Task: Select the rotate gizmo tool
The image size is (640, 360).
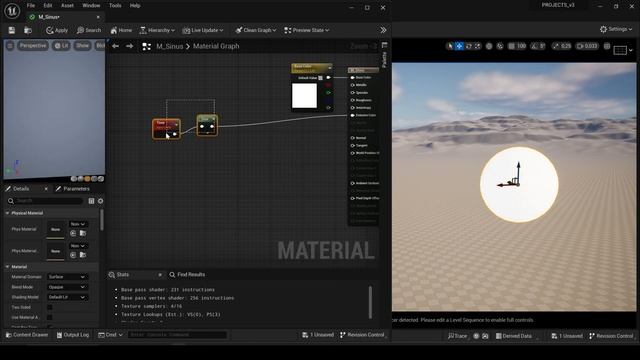Action: point(469,46)
